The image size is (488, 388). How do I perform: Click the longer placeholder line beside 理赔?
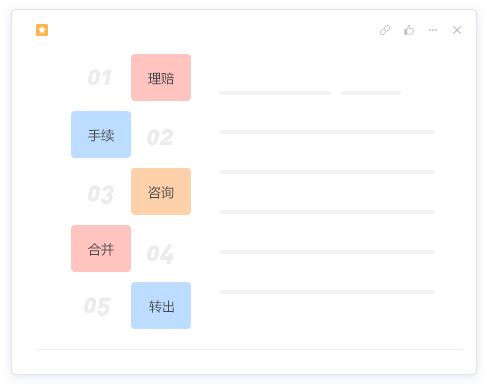coord(275,93)
